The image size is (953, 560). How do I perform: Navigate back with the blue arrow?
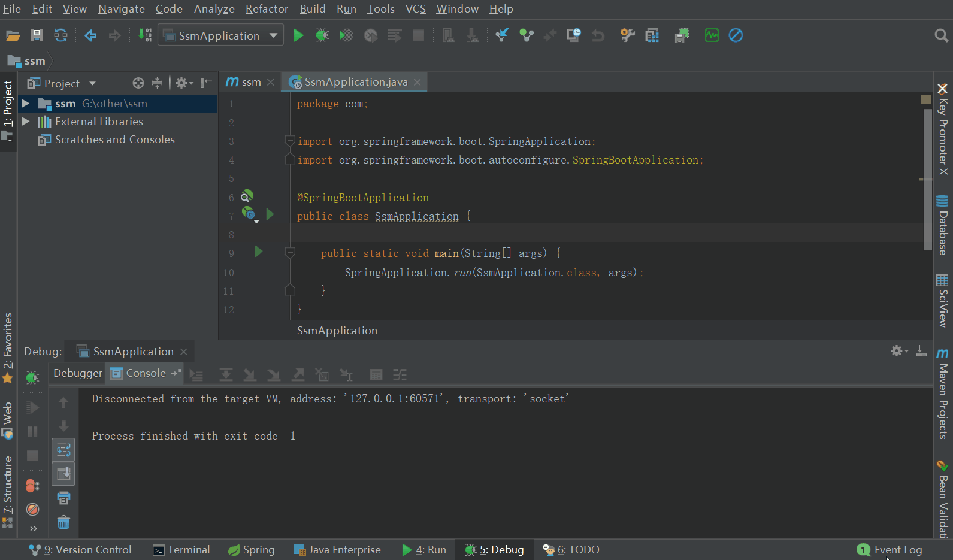pyautogui.click(x=90, y=35)
